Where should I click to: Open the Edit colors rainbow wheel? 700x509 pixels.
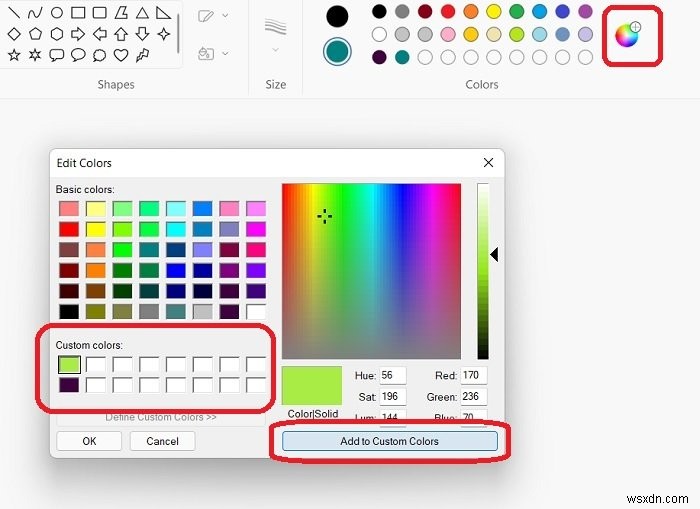click(628, 35)
